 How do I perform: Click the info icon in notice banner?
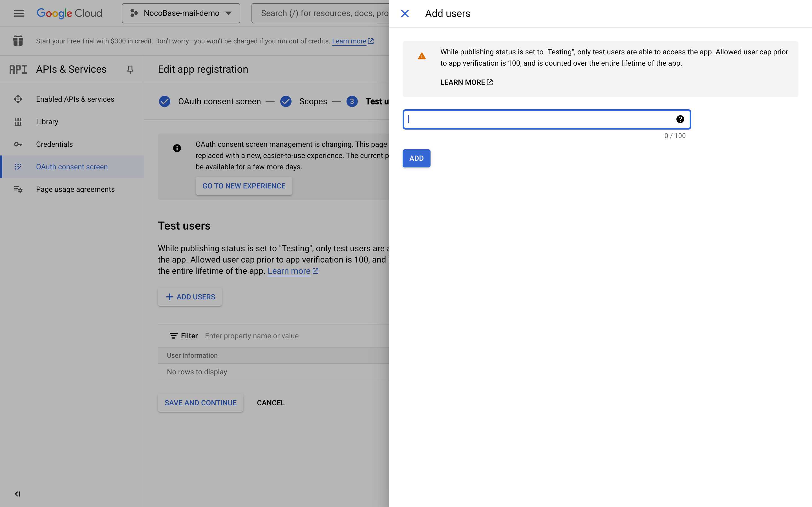click(177, 148)
